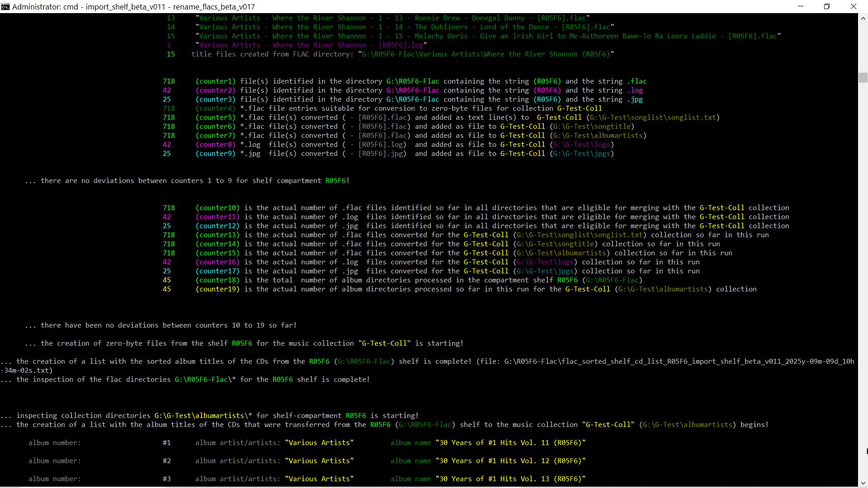Click the scrollbar up arrow
Image resolution: width=868 pixels, height=488 pixels.
(863, 19)
